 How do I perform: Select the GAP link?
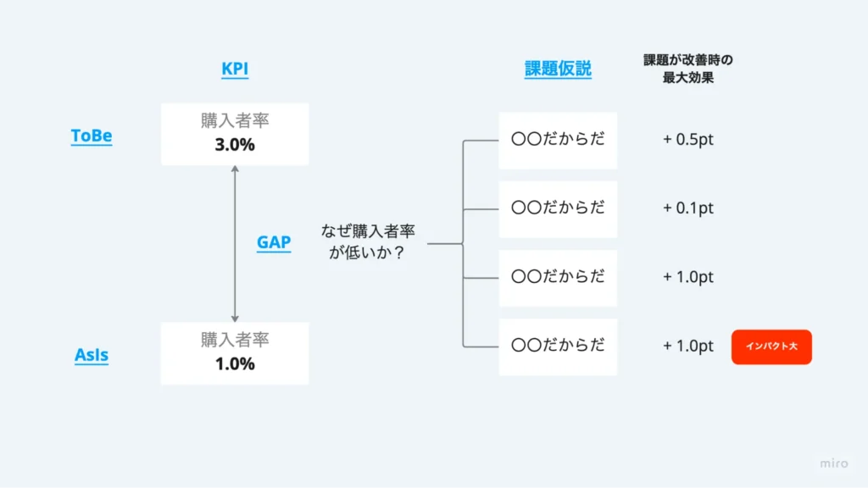click(274, 242)
